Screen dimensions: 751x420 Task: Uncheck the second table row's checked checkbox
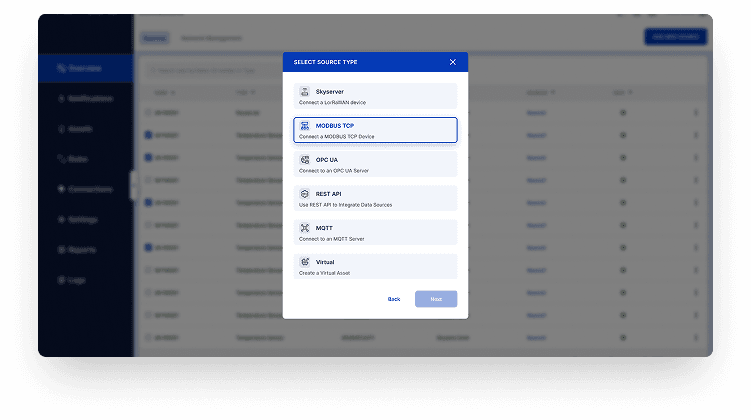pyautogui.click(x=149, y=135)
